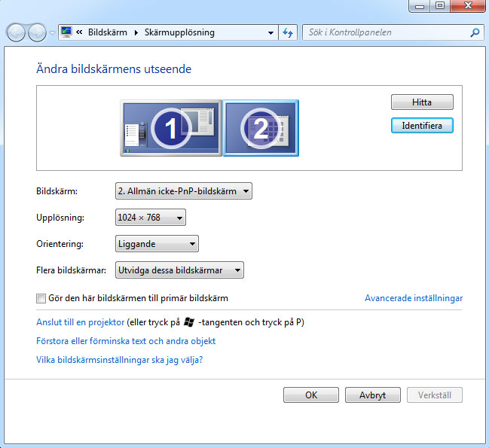Click the Forward navigation arrow
Screen dimensions: 489x448
[x=37, y=33]
